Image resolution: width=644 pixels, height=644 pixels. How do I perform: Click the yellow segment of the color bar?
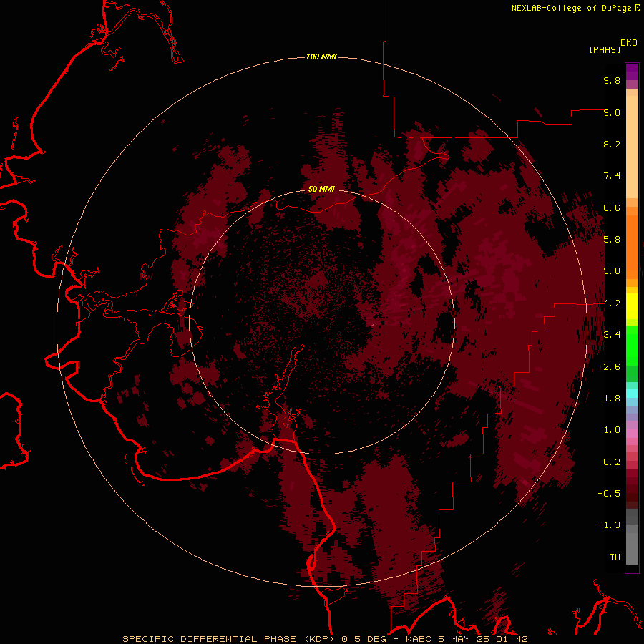(632, 306)
